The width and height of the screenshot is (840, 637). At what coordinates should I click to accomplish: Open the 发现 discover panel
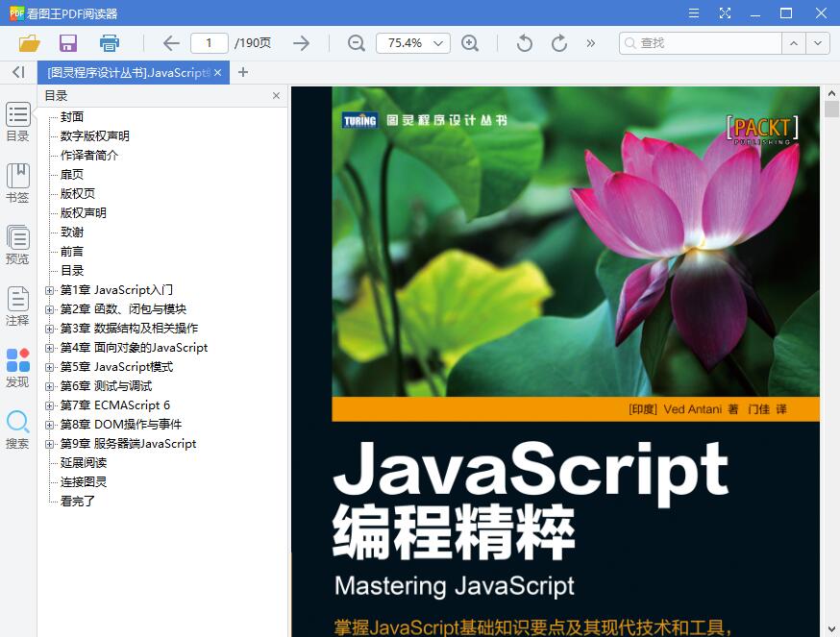click(x=17, y=368)
